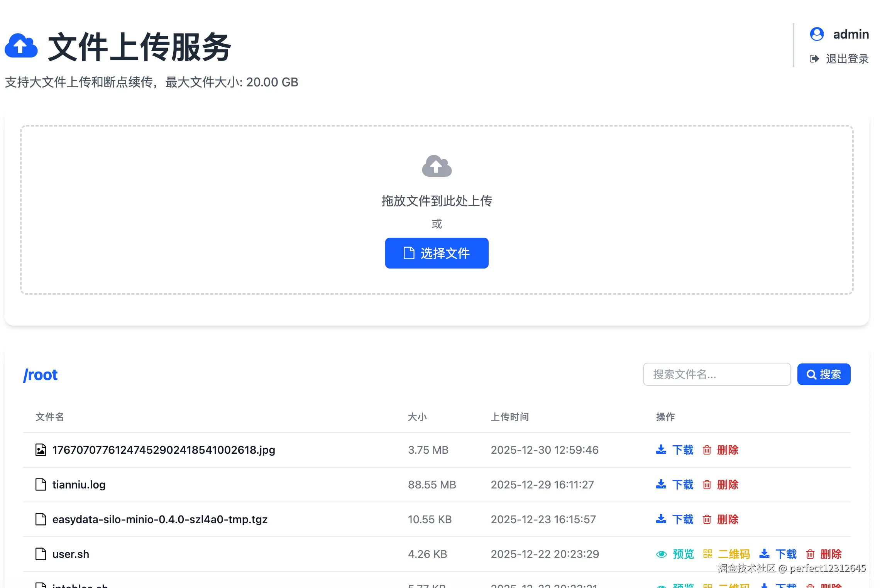Click the gray cloud icon in drop zone
880x588 pixels.
(437, 166)
